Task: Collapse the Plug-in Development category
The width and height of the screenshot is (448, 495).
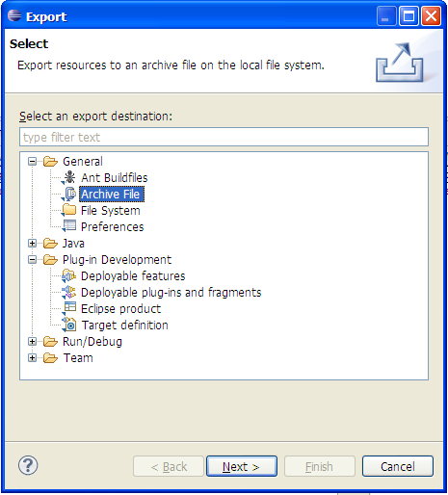Action: click(32, 259)
